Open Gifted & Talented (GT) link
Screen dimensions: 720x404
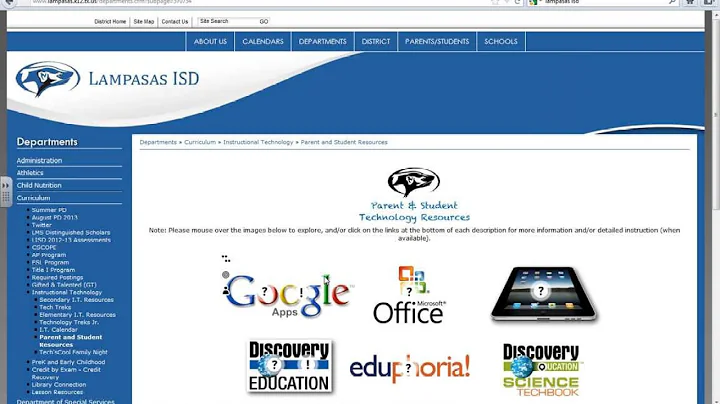64,285
